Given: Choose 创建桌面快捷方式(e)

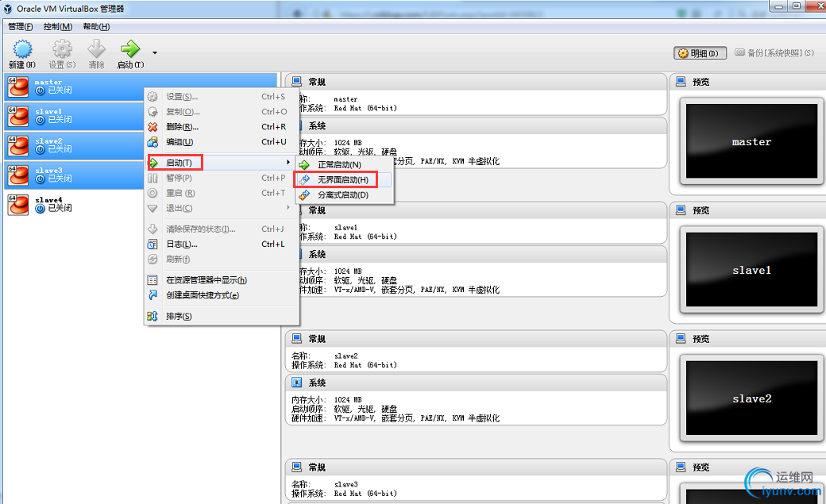Looking at the screenshot, I should (222, 295).
